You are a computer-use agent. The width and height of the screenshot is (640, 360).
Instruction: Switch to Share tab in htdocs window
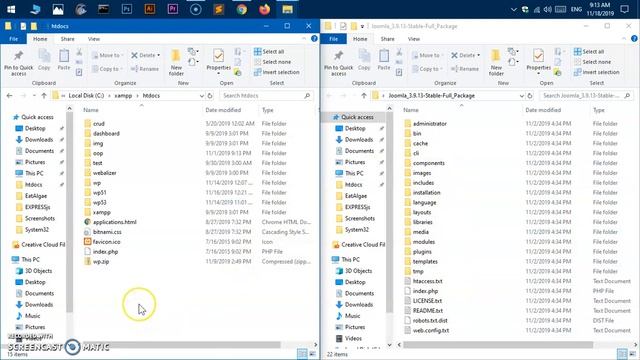point(67,39)
